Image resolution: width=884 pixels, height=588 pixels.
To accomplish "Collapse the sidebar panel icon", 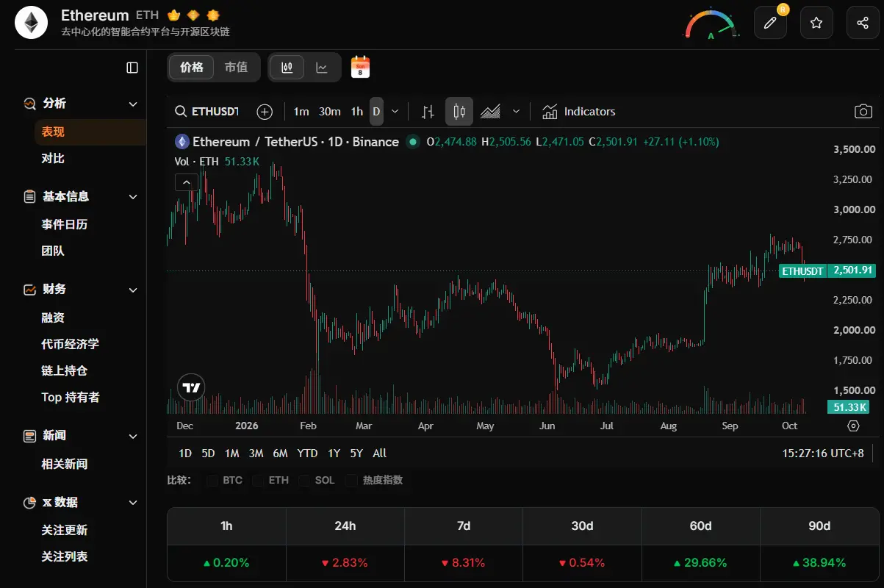I will pyautogui.click(x=132, y=68).
